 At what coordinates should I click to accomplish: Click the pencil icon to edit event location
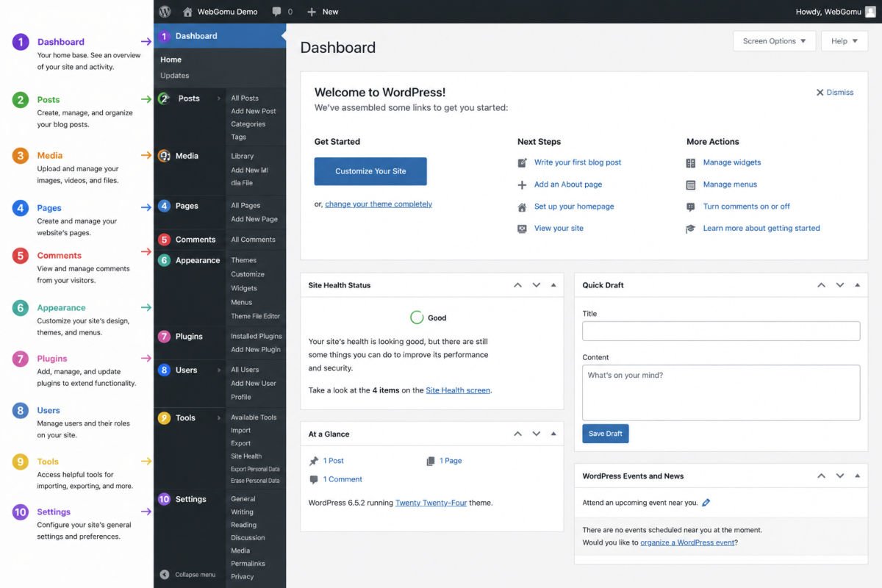coord(706,503)
